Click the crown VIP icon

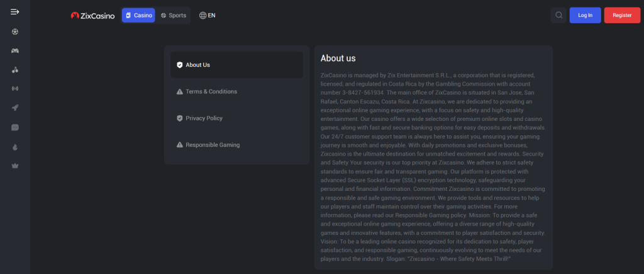[x=15, y=166]
